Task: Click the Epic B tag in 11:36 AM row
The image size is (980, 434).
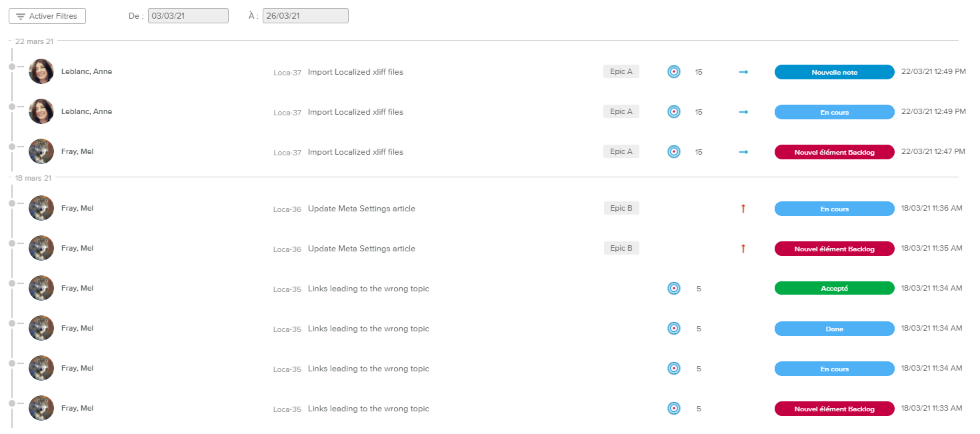Action: 621,209
